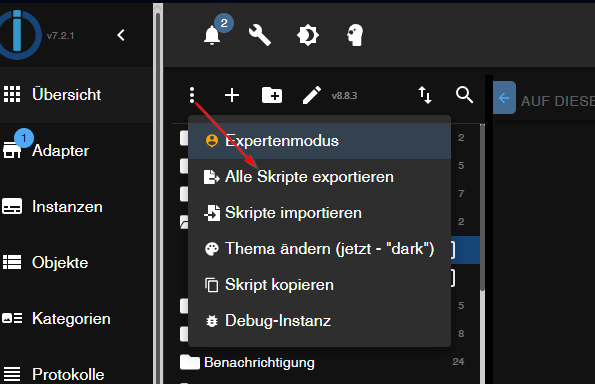
Task: Click the head expert mode icon
Action: [355, 35]
